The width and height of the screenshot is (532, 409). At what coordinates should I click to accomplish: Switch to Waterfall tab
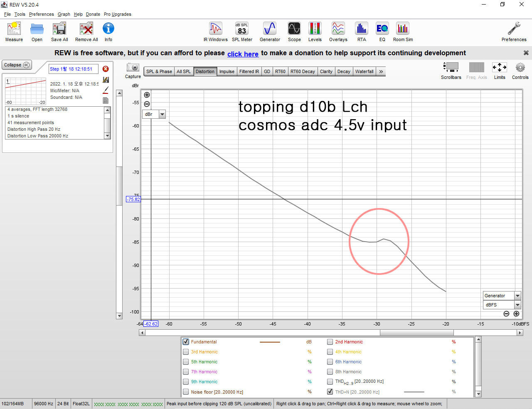[x=364, y=71]
